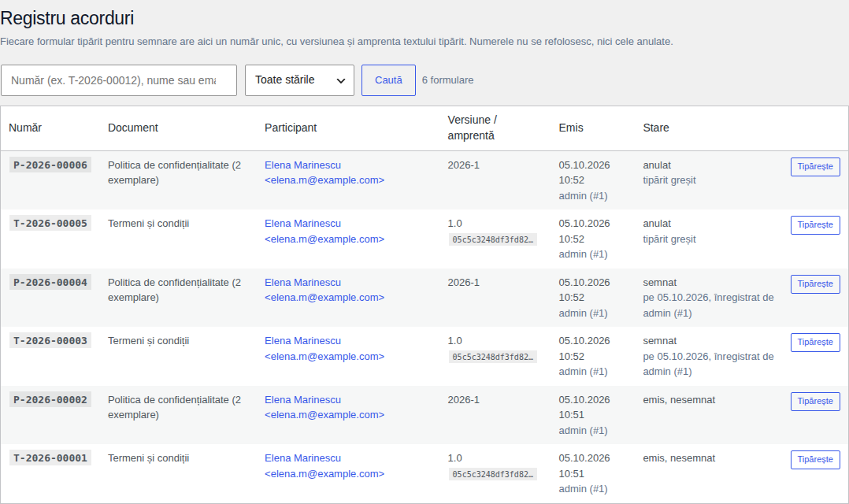Click the 'Participant' column header
849x504 pixels.
(291, 128)
